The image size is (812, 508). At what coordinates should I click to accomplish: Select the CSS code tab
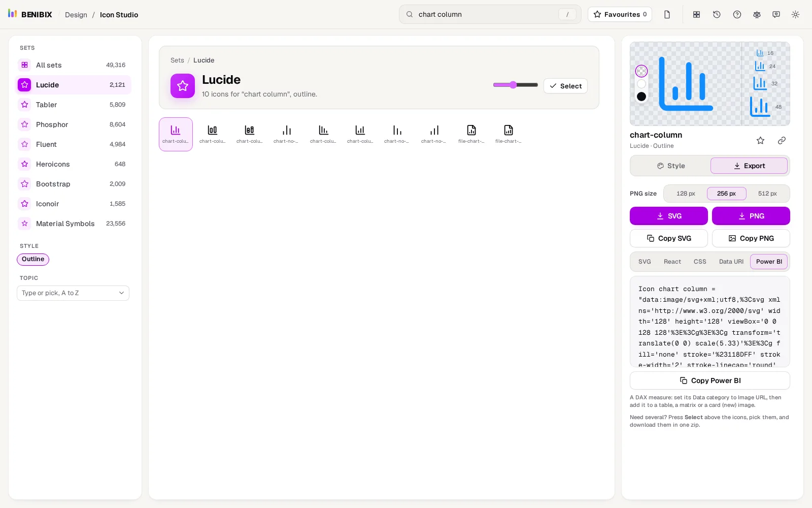tap(700, 262)
